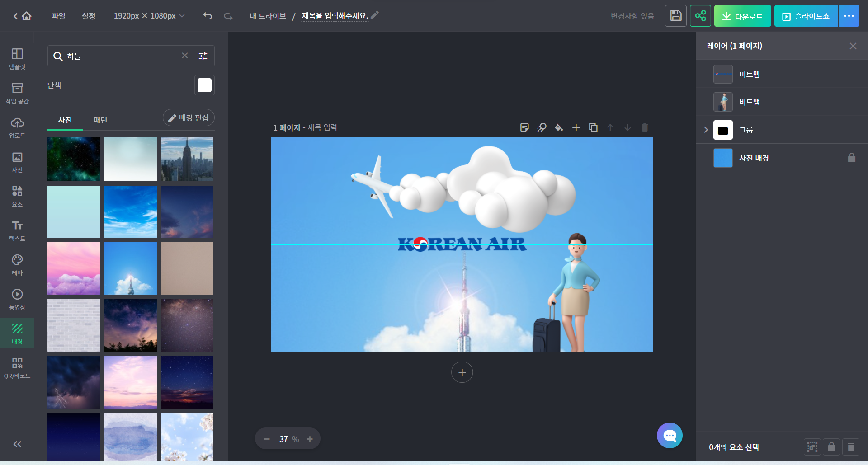Viewport: 868px width, 465px height.
Task: Select the pink cloud sky thumbnail
Action: (74, 268)
